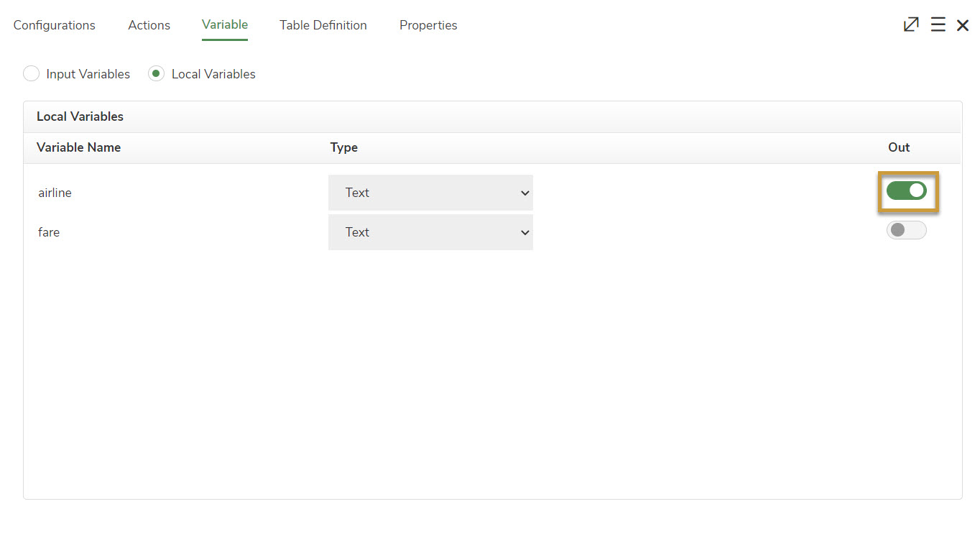Click the Variable Name column header

coord(79,147)
